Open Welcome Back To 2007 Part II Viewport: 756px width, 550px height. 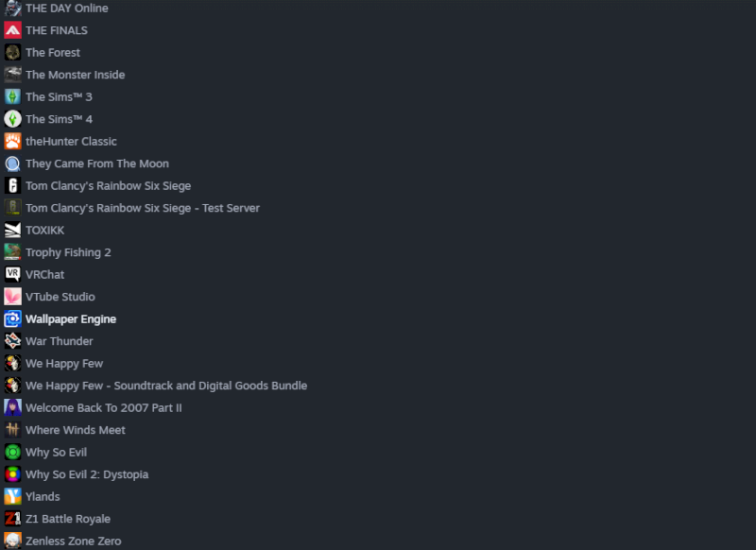click(x=103, y=408)
